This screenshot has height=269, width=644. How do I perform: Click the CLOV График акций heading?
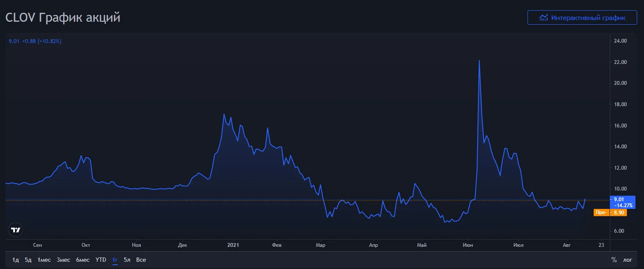(x=63, y=17)
